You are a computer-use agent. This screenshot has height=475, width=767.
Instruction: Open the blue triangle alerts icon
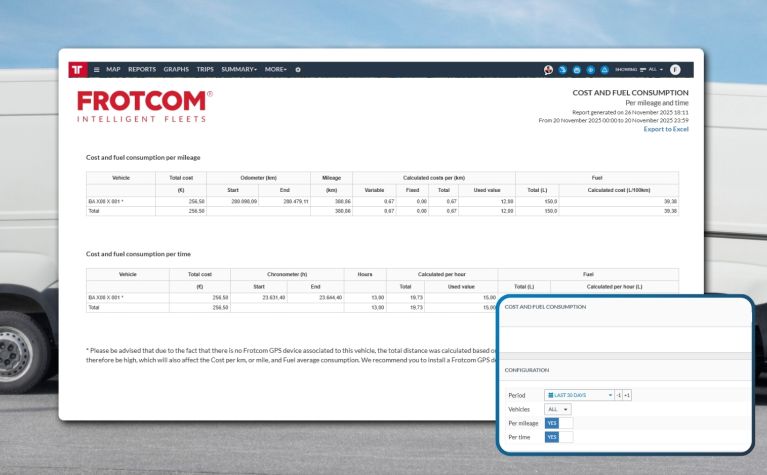coord(605,69)
